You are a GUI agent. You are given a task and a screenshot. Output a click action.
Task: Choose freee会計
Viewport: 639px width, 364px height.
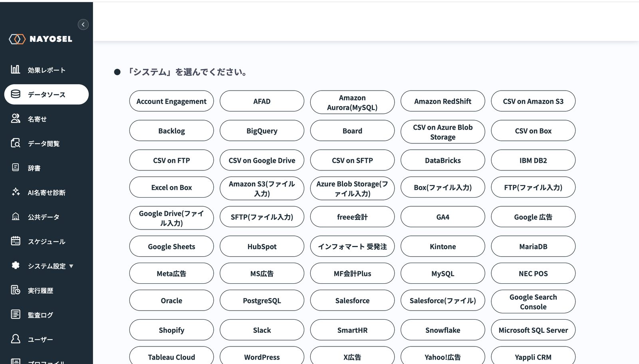tap(352, 217)
